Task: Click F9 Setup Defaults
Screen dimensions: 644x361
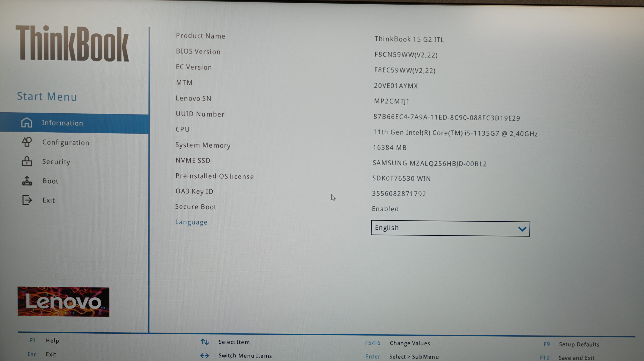Action: [579, 344]
